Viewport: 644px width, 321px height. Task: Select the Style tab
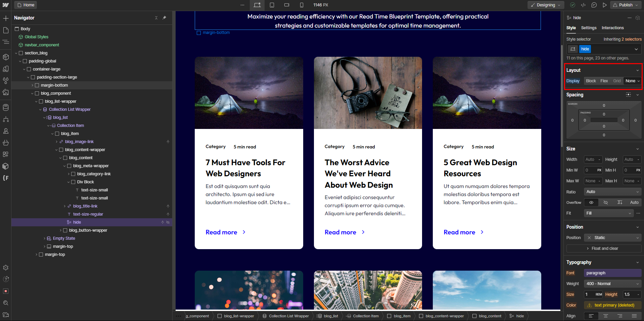pos(571,28)
